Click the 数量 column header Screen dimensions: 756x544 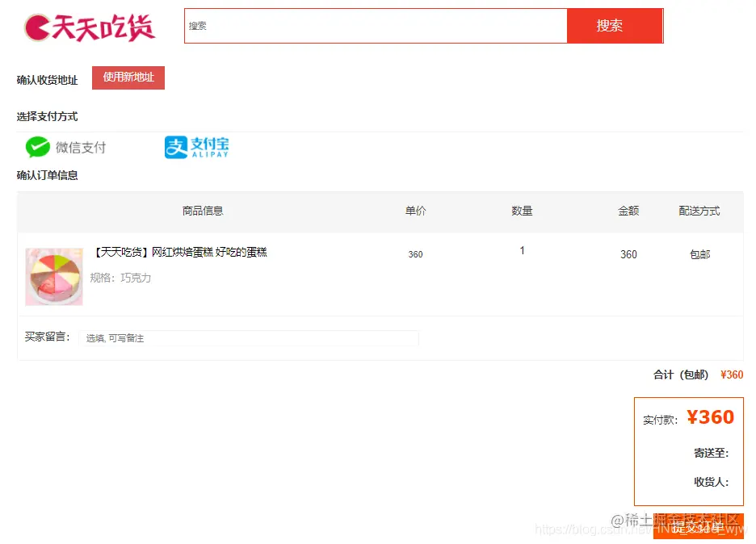click(522, 211)
